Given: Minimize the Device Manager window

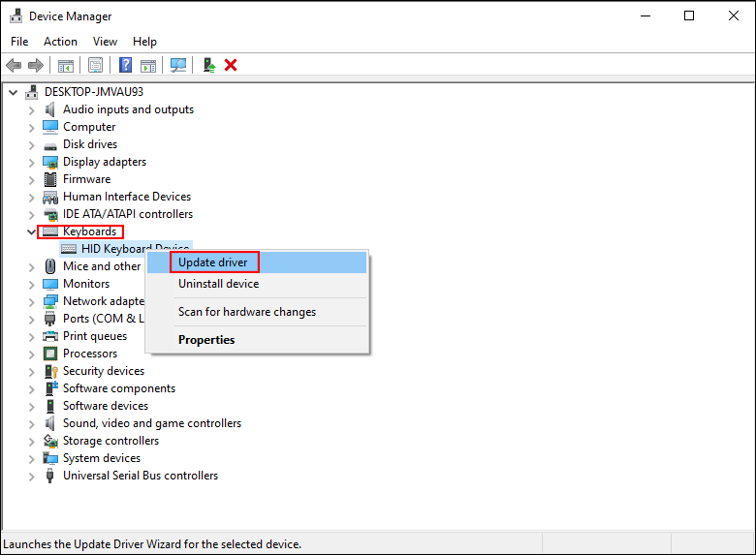Looking at the screenshot, I should tap(646, 15).
